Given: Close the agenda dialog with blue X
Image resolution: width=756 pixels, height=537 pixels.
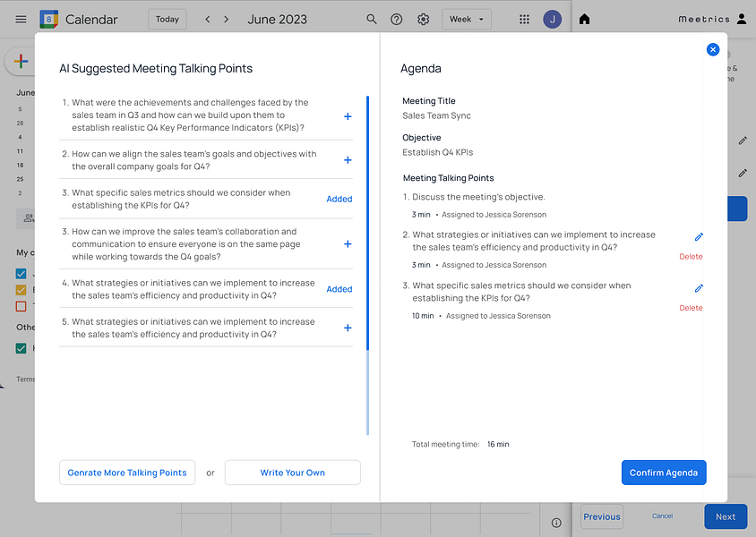Looking at the screenshot, I should tap(713, 49).
